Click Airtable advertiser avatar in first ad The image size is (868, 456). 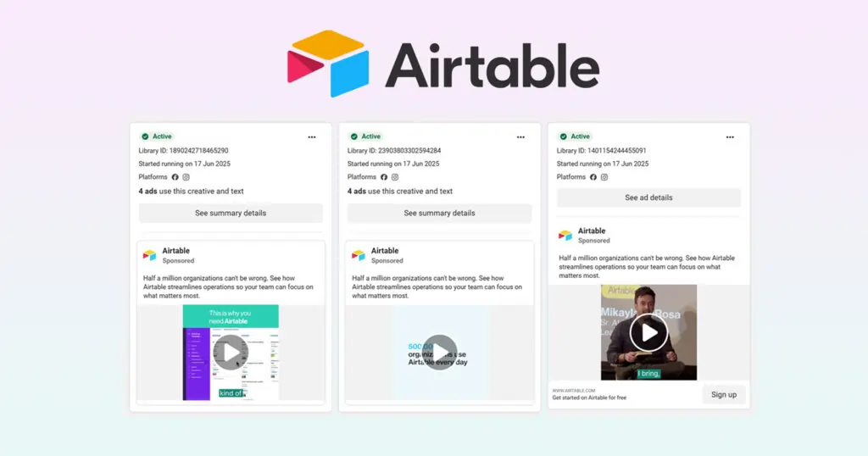(x=149, y=255)
